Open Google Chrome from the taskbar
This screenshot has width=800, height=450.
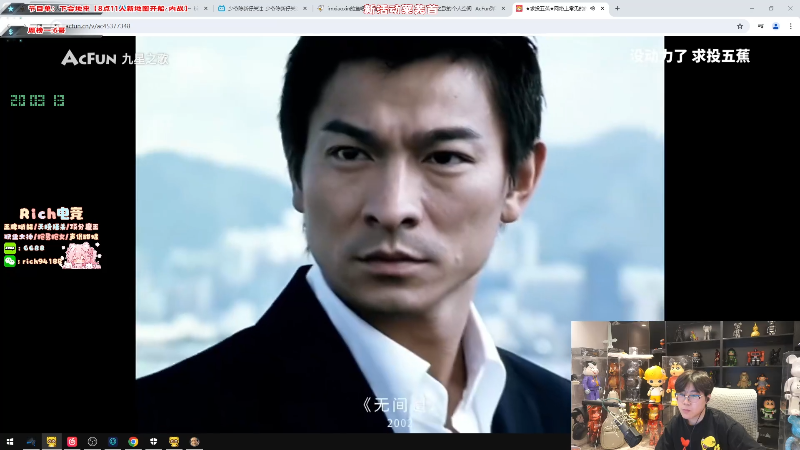(133, 442)
